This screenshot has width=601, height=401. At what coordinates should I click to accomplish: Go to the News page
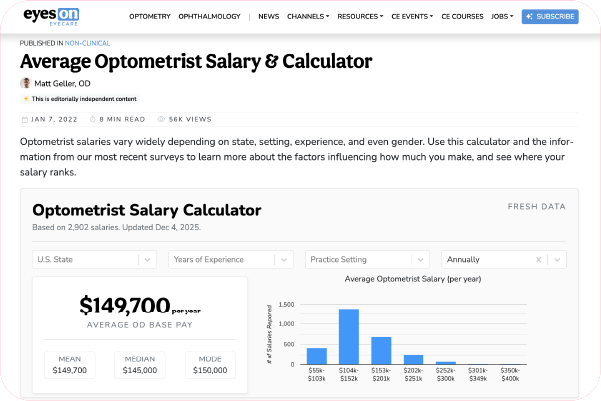pos(268,16)
